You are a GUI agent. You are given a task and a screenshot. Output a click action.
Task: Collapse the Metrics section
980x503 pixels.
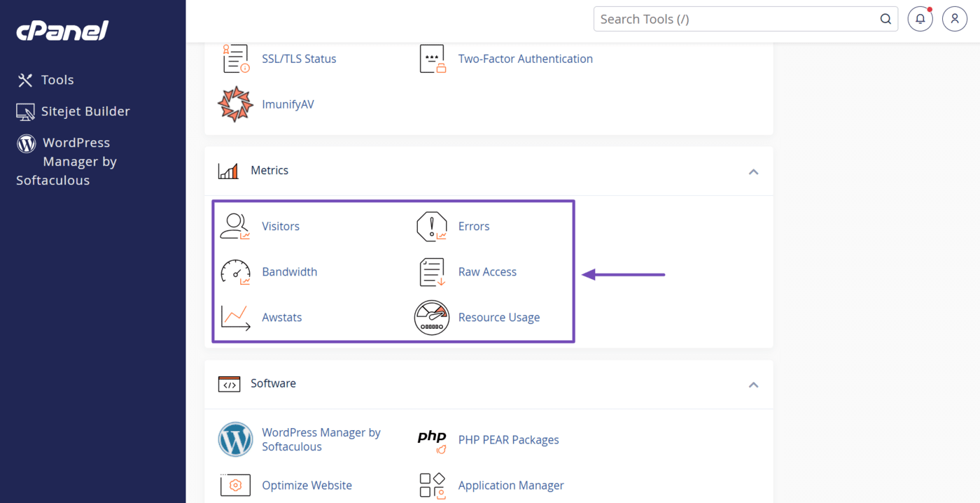coord(753,171)
